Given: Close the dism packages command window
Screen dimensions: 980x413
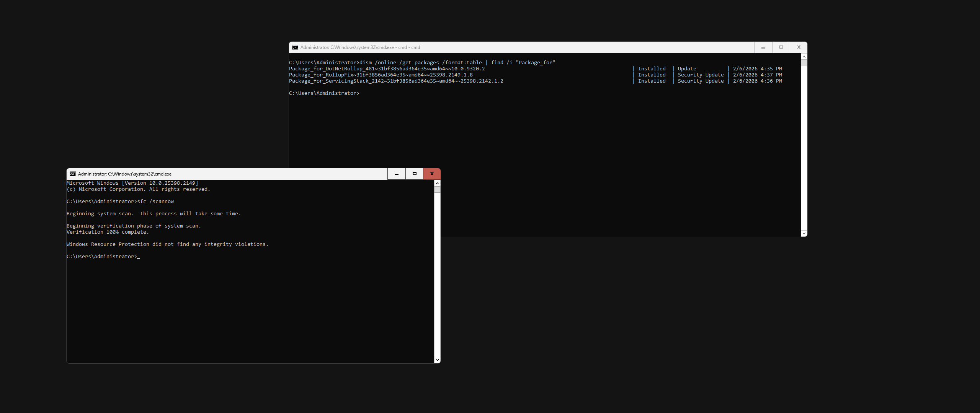Looking at the screenshot, I should point(799,47).
